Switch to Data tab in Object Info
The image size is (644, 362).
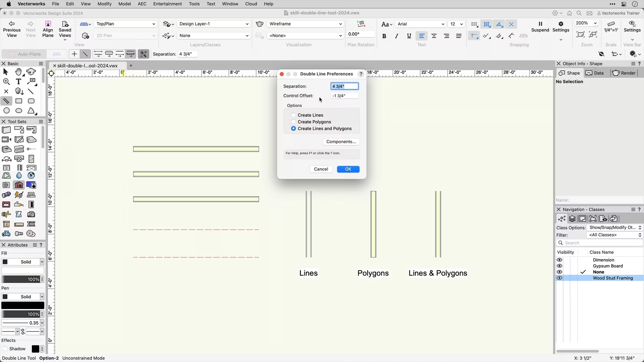click(595, 73)
